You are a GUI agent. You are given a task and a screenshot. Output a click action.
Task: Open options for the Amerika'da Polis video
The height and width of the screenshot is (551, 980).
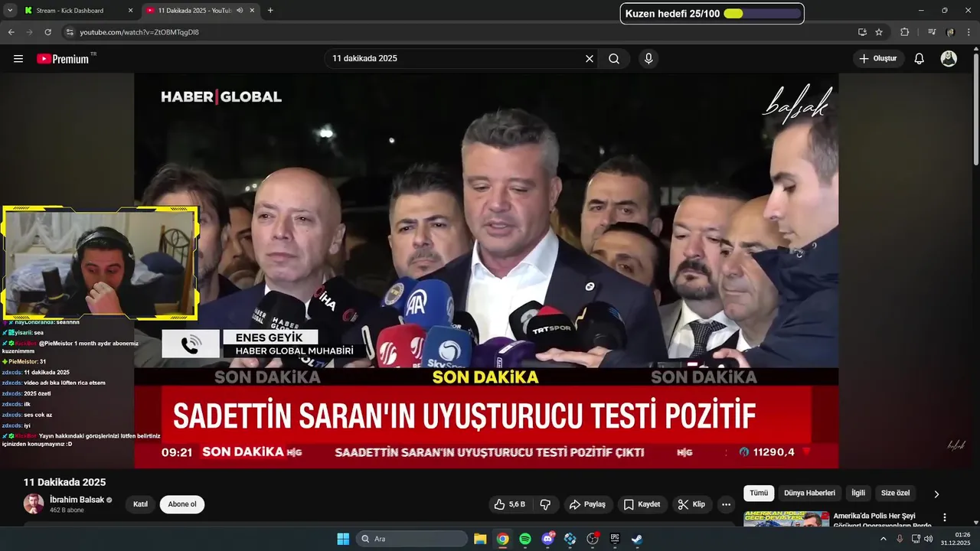945,517
